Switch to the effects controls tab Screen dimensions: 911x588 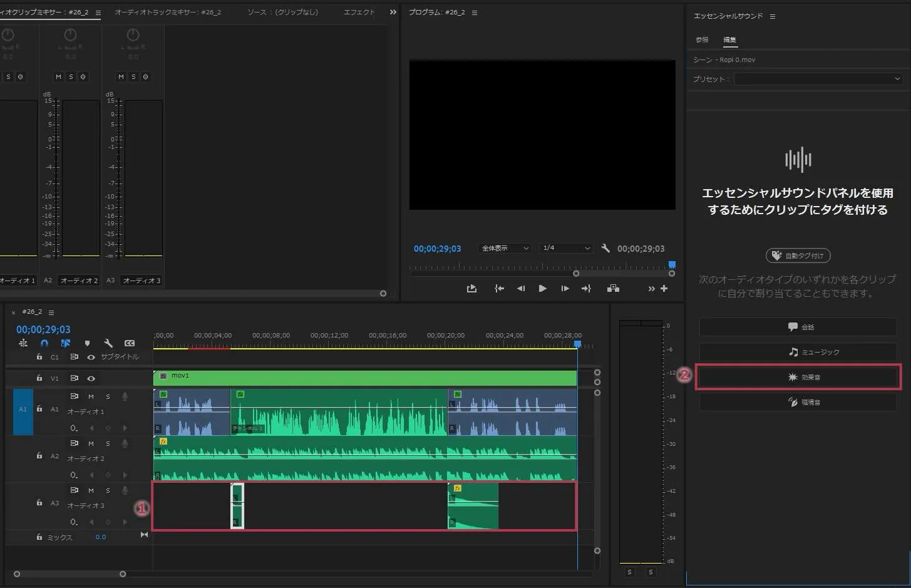coord(359,12)
